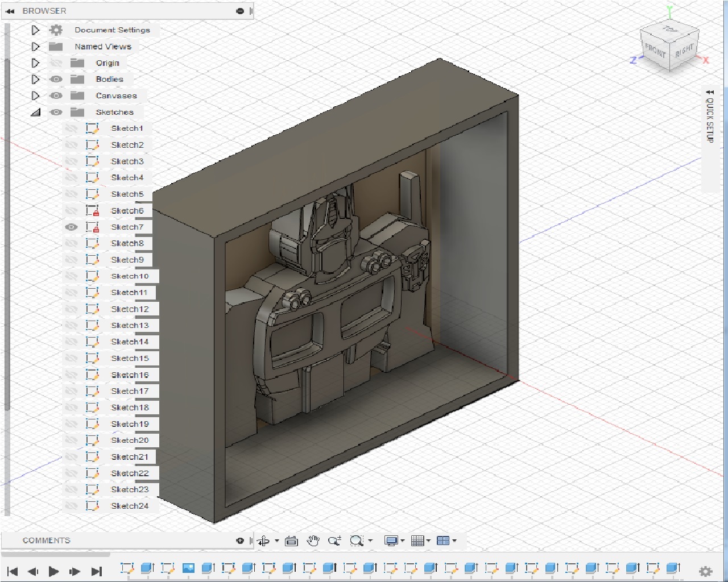This screenshot has height=582, width=728.
Task: Click the last extrude feature in timeline
Action: point(673,568)
